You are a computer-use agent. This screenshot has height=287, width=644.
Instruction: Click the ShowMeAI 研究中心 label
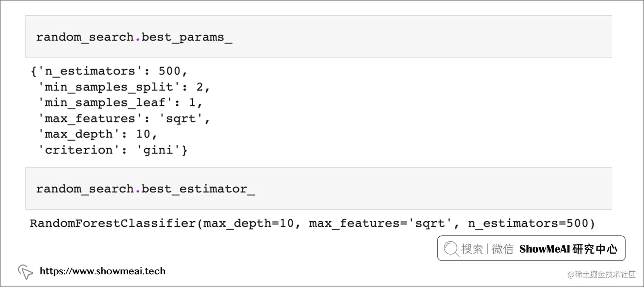point(568,249)
